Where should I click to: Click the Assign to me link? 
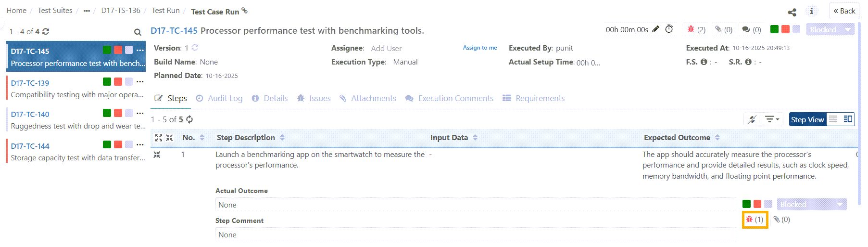[480, 48]
